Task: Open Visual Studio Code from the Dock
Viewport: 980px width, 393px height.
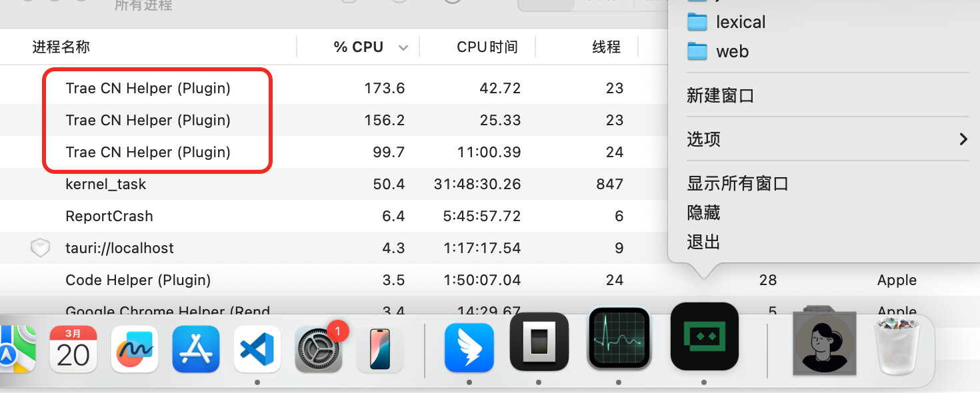Action: point(257,349)
